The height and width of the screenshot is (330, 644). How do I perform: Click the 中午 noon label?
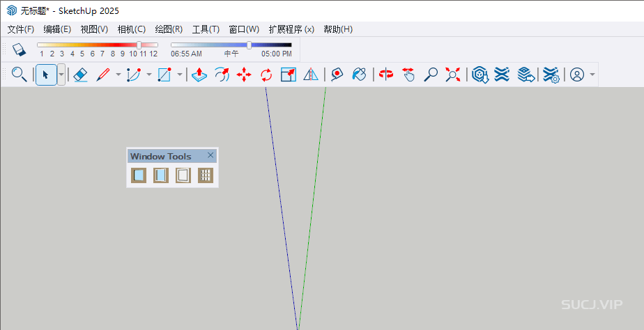(231, 54)
